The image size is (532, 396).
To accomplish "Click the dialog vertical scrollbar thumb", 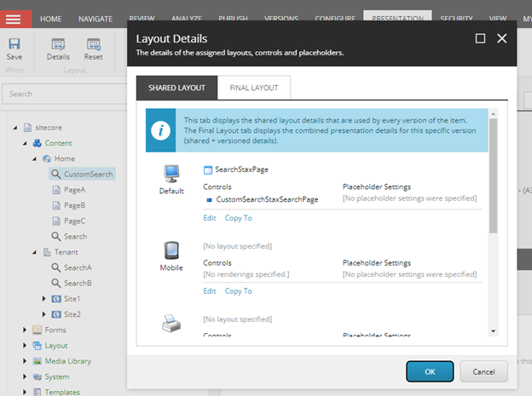I will 494,175.
